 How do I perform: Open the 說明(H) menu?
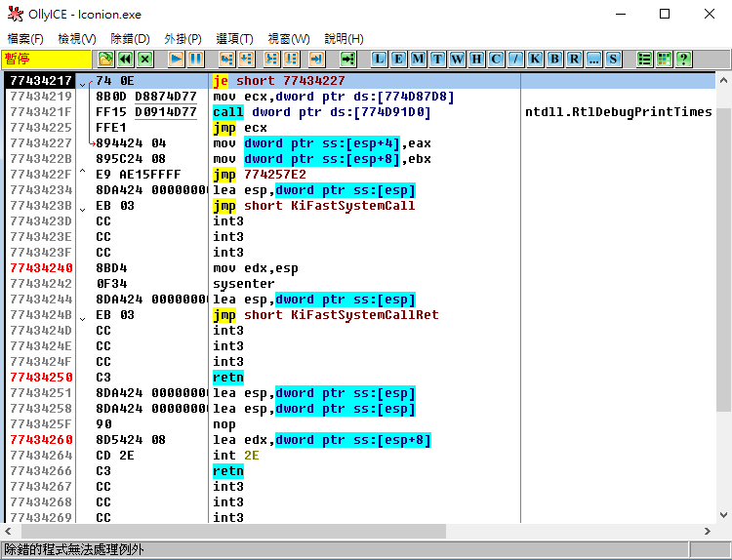345,39
